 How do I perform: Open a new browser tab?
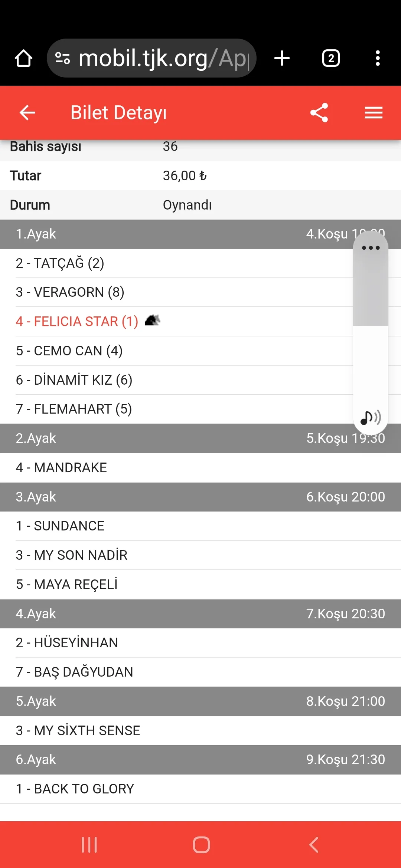[x=282, y=58]
